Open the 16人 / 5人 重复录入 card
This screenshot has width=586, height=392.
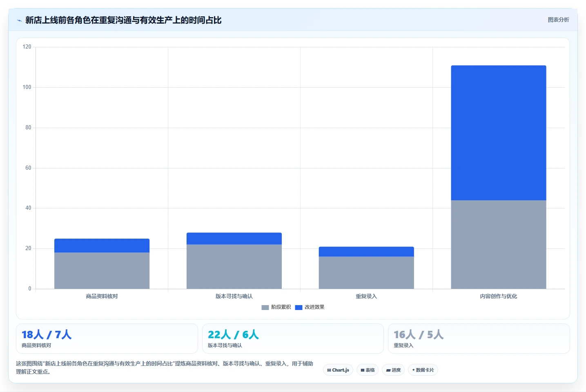tap(479, 339)
